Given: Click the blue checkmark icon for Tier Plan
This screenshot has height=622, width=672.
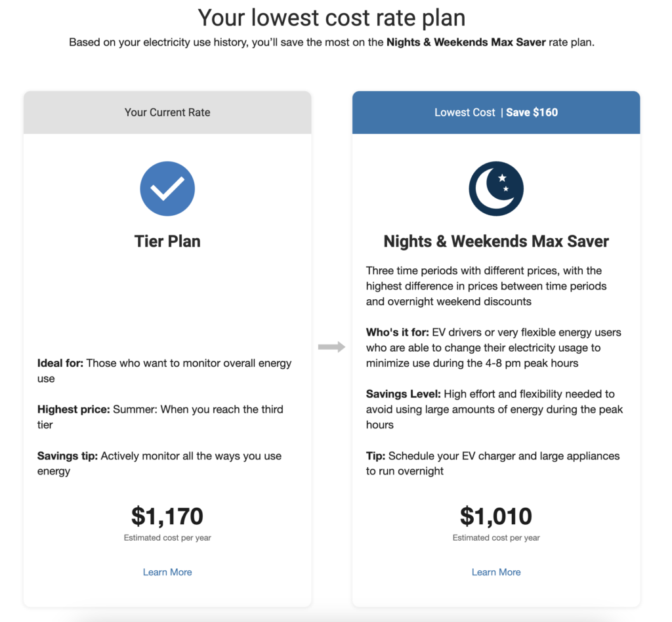Looking at the screenshot, I should coord(167,188).
